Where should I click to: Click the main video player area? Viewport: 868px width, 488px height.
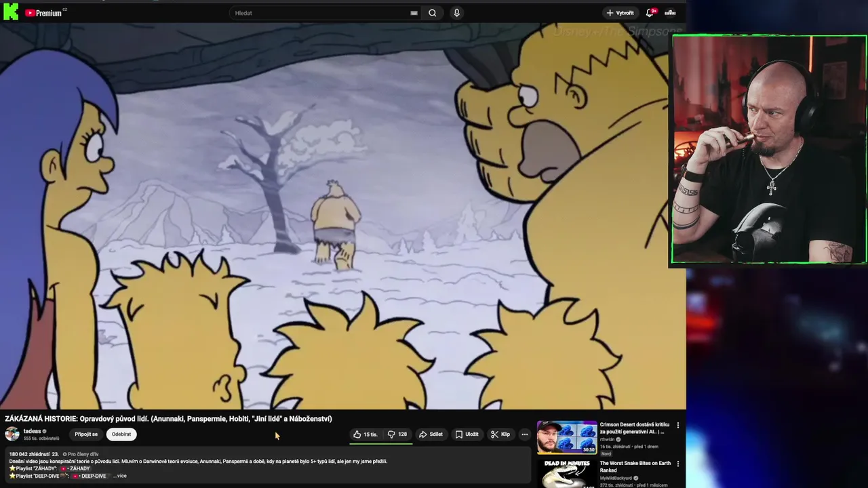pos(342,216)
